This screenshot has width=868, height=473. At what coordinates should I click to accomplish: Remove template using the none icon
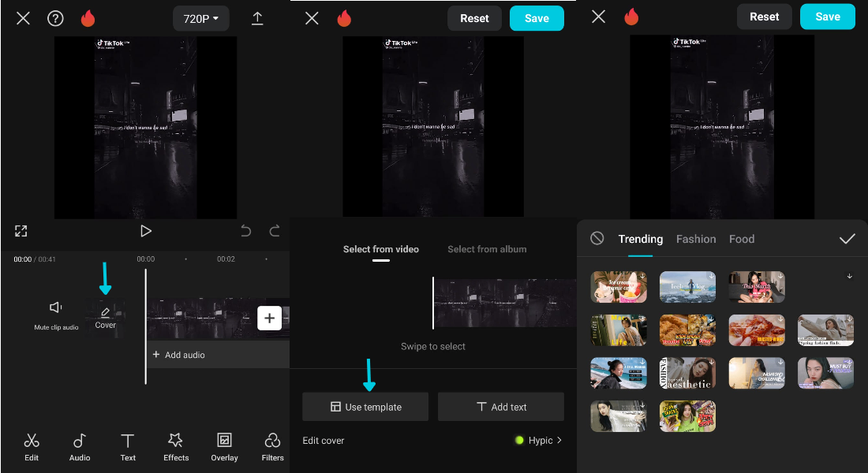coord(597,238)
